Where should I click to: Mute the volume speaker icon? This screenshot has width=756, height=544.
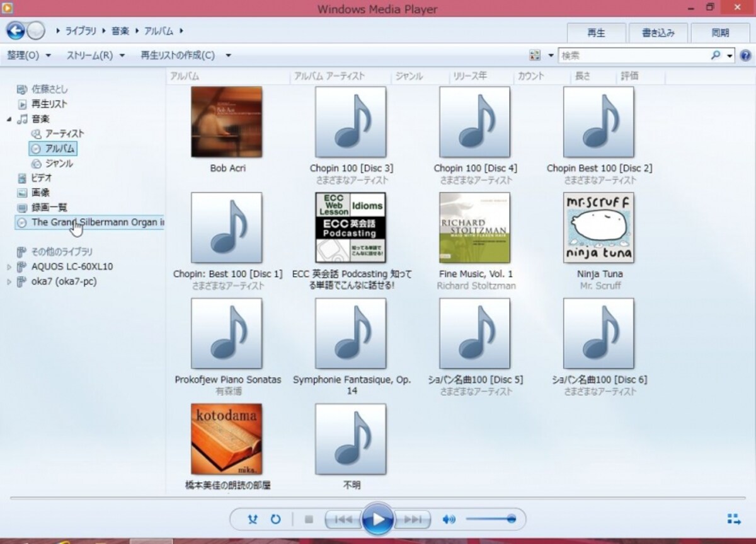[x=449, y=519]
